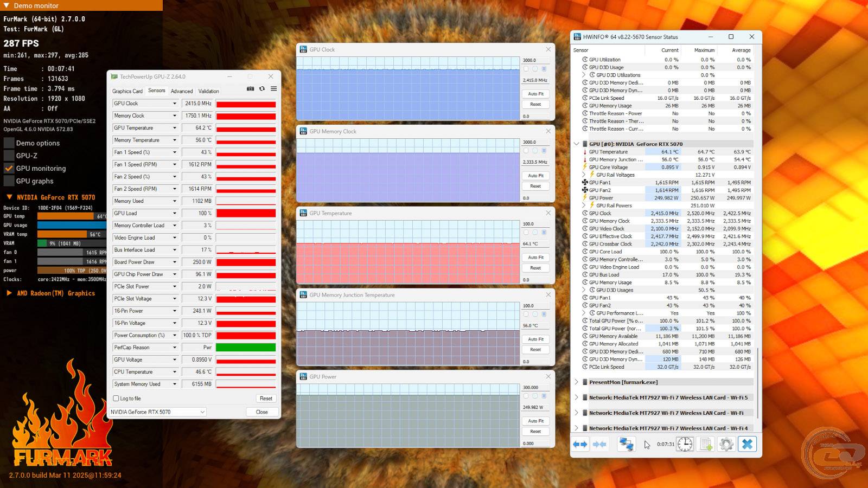
Task: Click HWiNFO sensor list vertical scrollbar
Action: point(758,382)
